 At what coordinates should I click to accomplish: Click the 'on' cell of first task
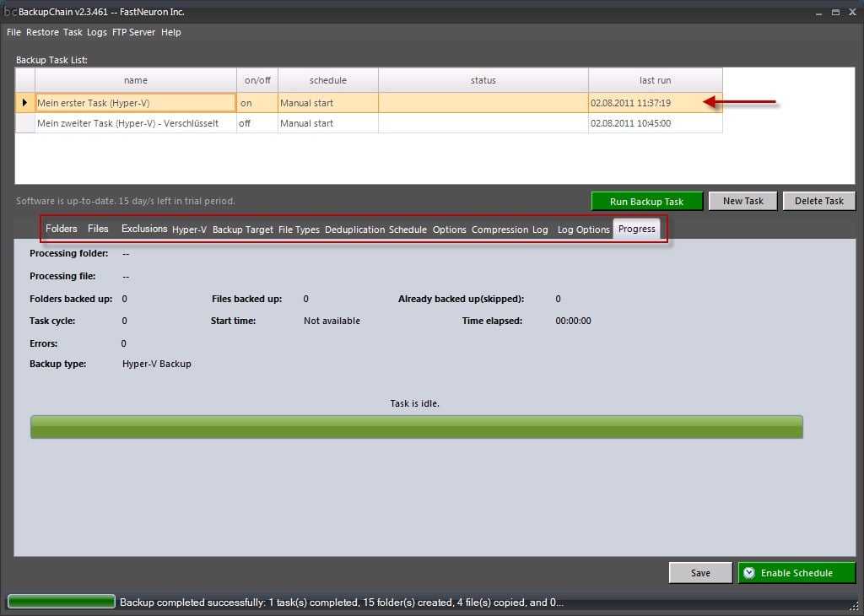pyautogui.click(x=257, y=103)
